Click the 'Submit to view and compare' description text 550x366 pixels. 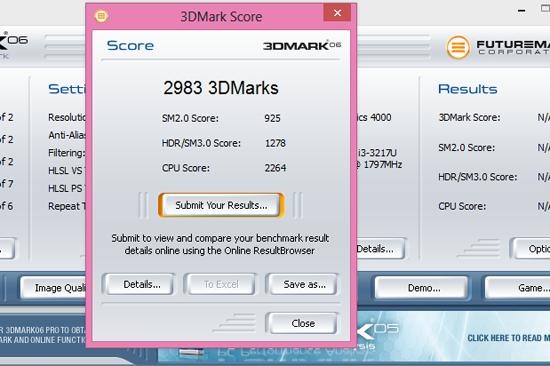pyautogui.click(x=220, y=244)
